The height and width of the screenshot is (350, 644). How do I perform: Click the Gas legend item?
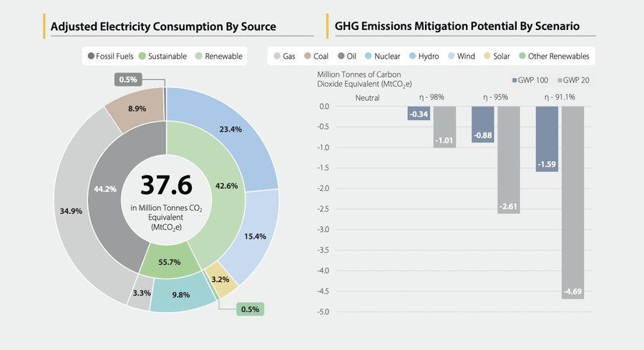(x=284, y=56)
